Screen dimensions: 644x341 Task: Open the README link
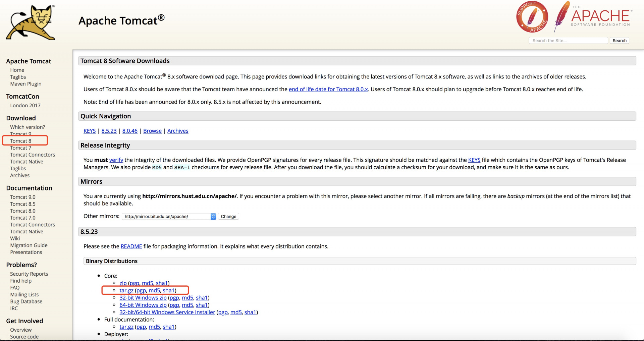click(131, 246)
